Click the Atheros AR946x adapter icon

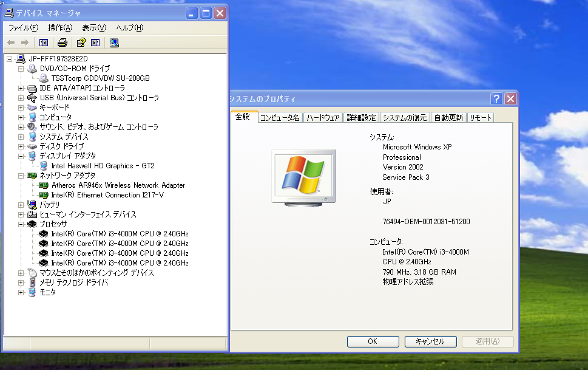(44, 185)
